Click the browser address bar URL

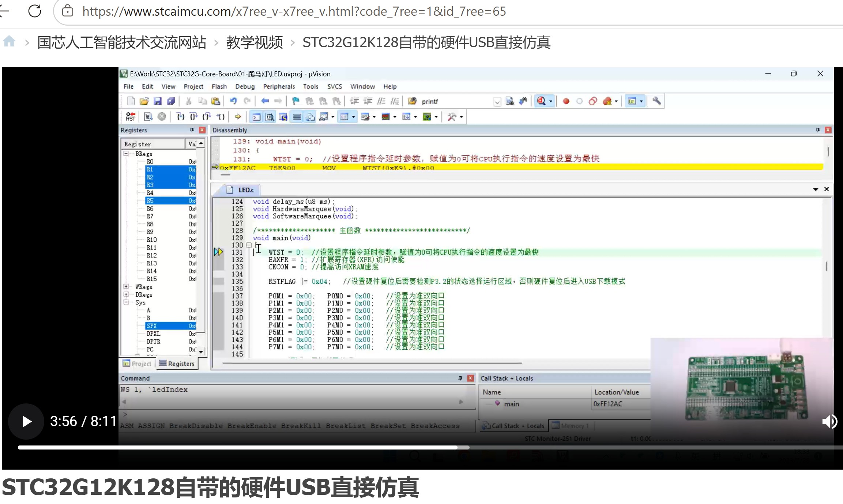click(x=294, y=11)
